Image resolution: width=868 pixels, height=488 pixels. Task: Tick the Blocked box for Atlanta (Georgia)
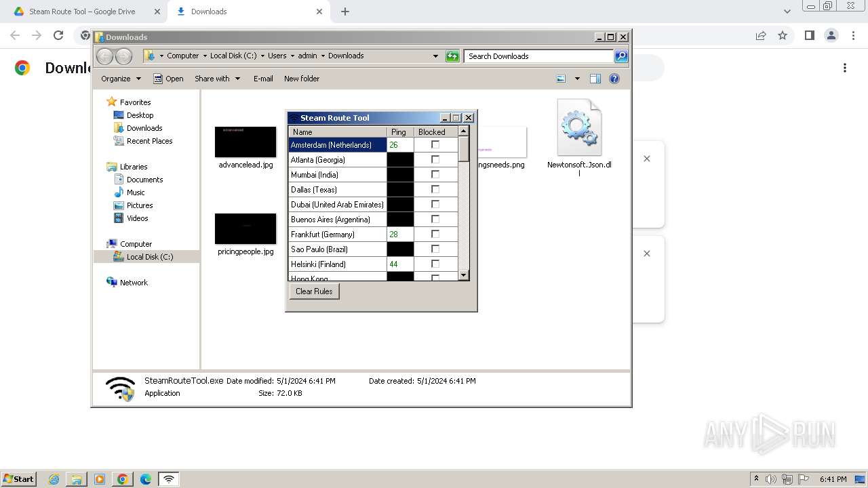pos(435,159)
